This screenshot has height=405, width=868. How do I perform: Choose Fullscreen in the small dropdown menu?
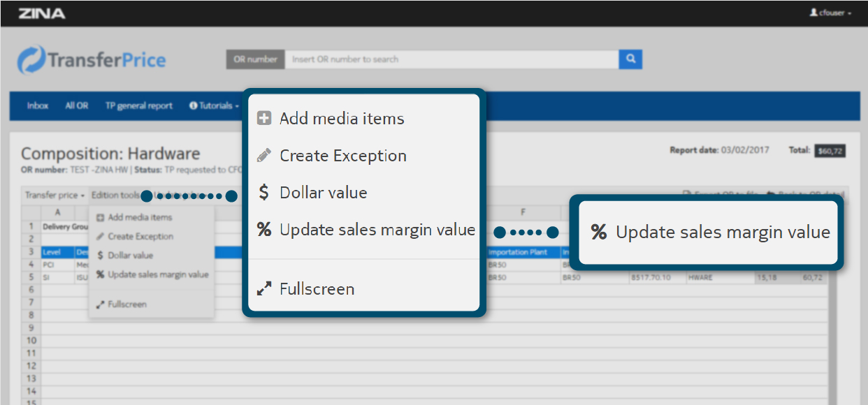tap(127, 304)
